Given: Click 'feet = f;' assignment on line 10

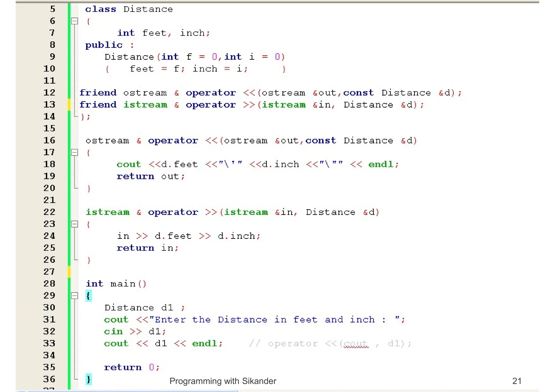Looking at the screenshot, I should tap(157, 69).
